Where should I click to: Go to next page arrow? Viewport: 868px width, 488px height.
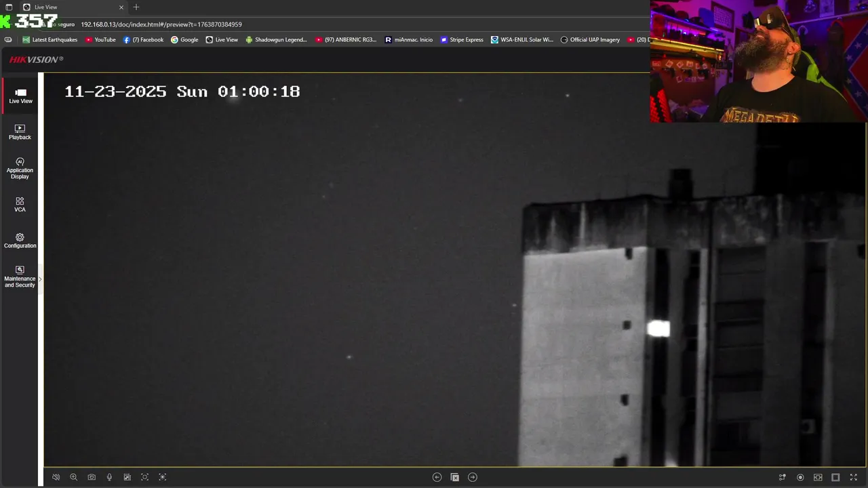473,477
